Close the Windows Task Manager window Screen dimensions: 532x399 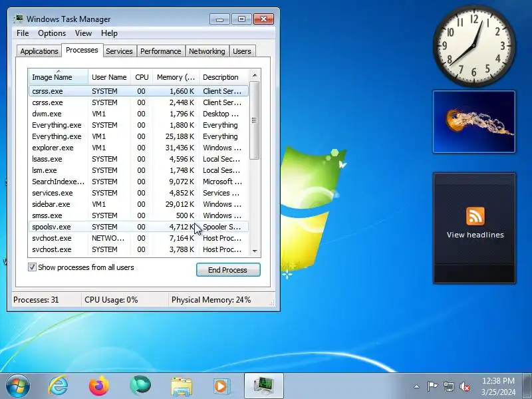(x=263, y=19)
